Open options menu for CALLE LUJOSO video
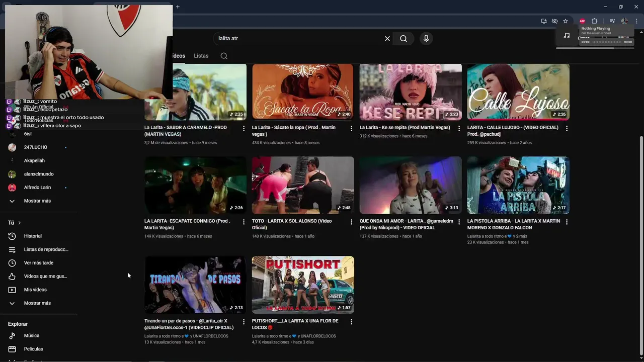The height and width of the screenshot is (362, 644). 567,128
